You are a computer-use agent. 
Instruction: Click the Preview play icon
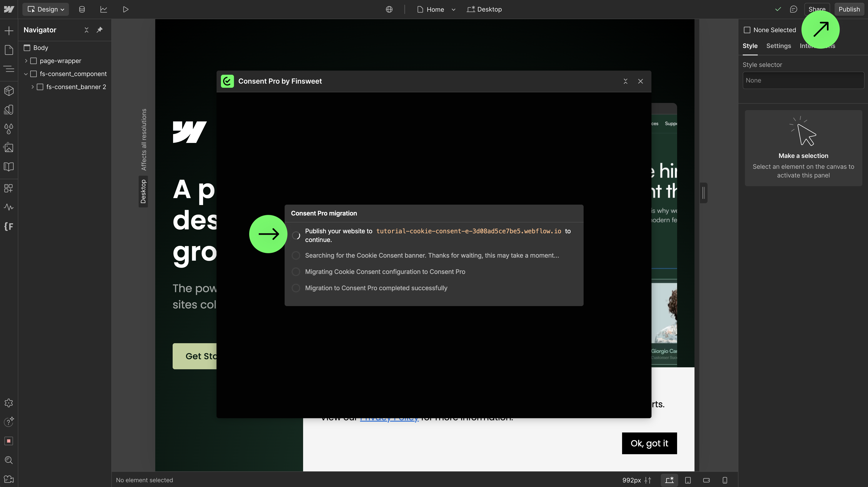click(125, 9)
